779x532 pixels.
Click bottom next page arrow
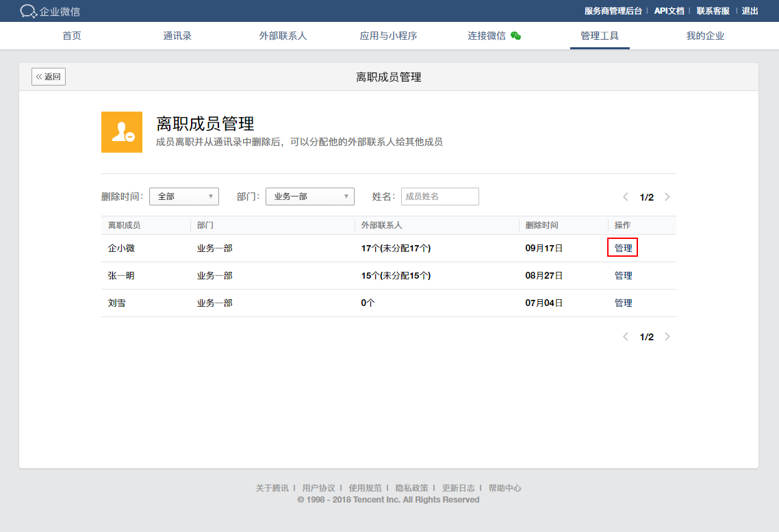point(667,337)
